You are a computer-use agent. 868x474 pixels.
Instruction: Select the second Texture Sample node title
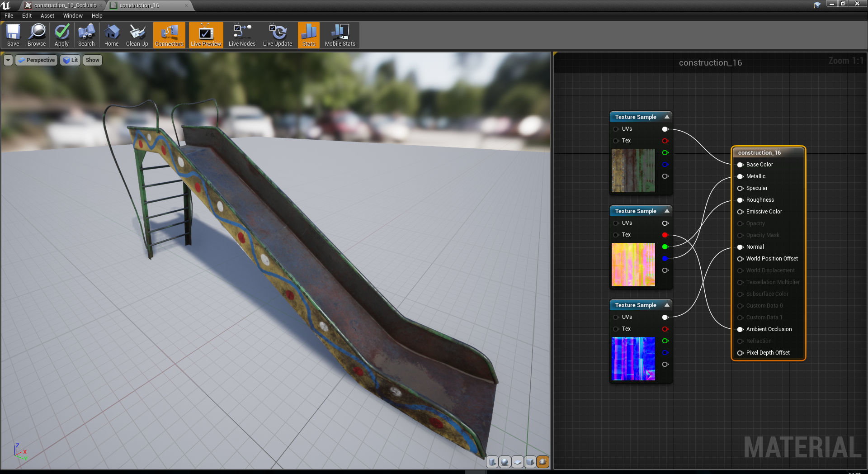pos(636,211)
